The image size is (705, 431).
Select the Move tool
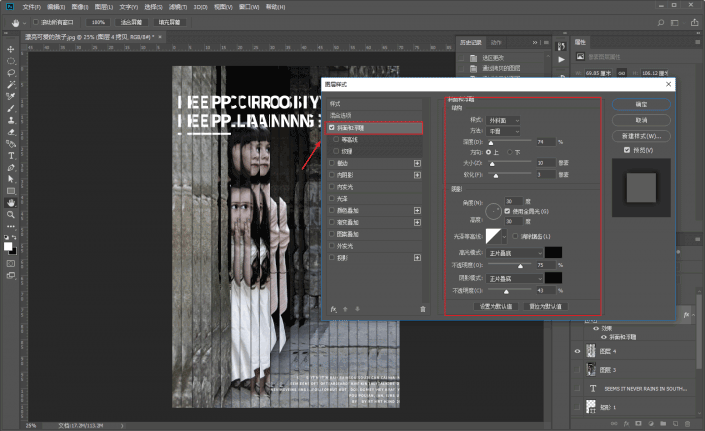(x=11, y=49)
